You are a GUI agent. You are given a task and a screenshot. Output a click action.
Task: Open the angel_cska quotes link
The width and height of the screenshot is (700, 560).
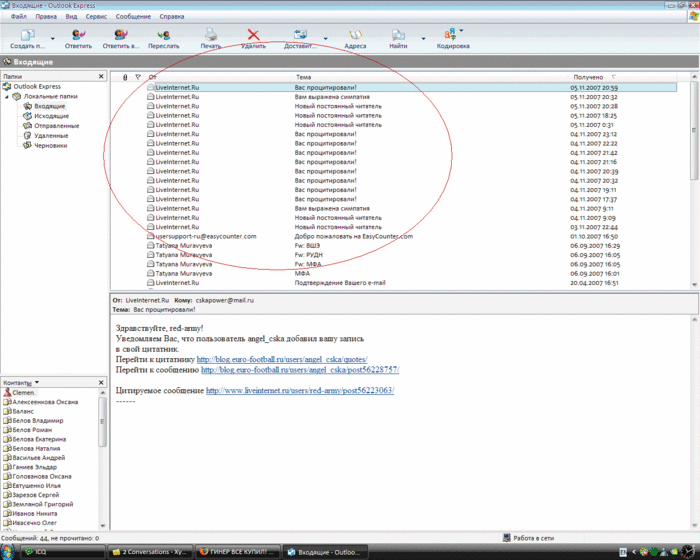[282, 359]
